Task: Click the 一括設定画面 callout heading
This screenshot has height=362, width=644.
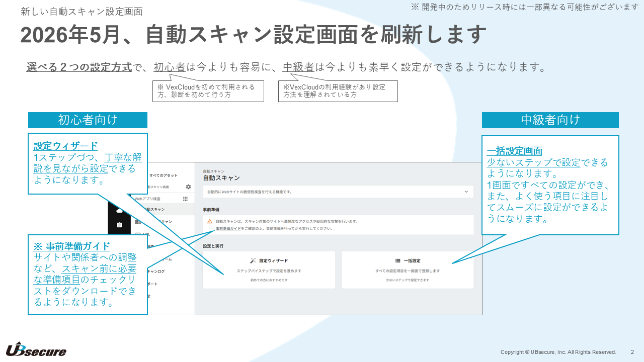Action: coord(515,151)
